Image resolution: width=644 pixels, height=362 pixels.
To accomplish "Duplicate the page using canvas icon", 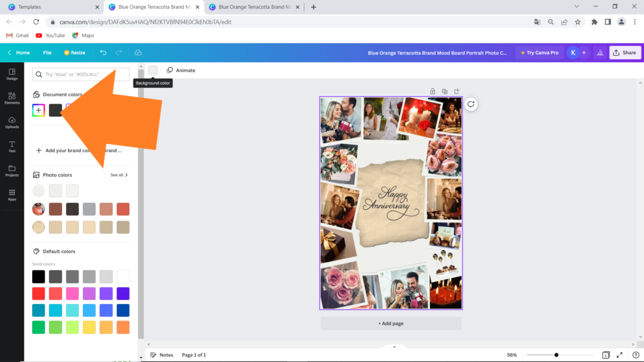I will pos(445,91).
